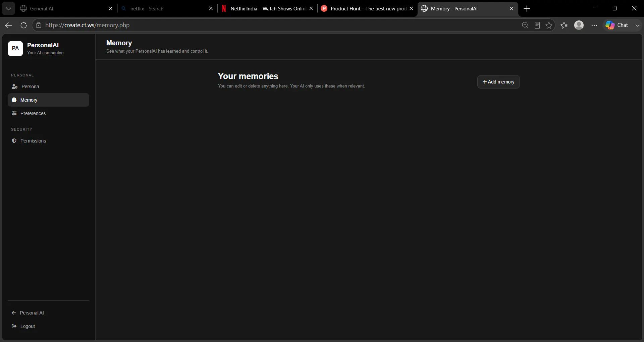
Task: Click the PA PersonalAI logo
Action: click(x=15, y=49)
